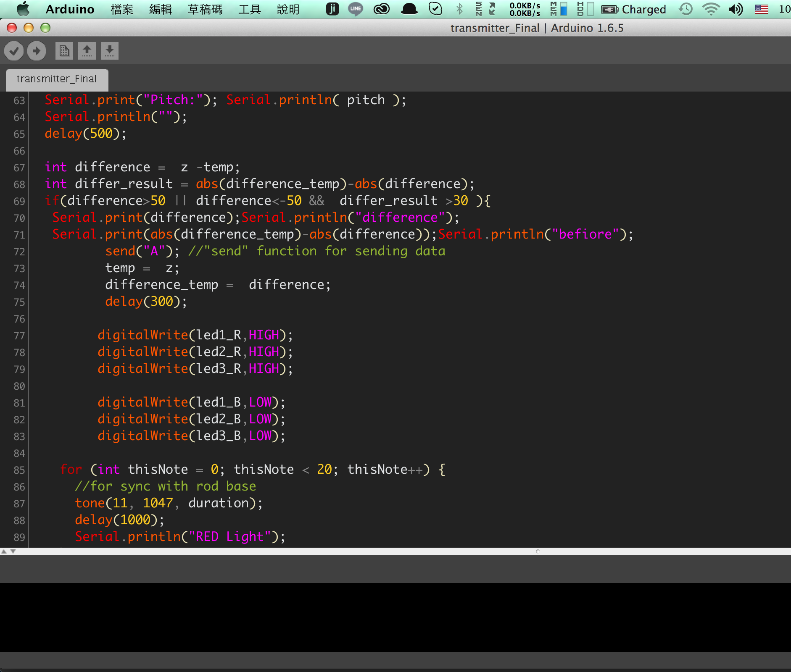Click the window title 'transmitter_Final | Arduino 1.6.5'
The height and width of the screenshot is (672, 791).
pos(537,28)
